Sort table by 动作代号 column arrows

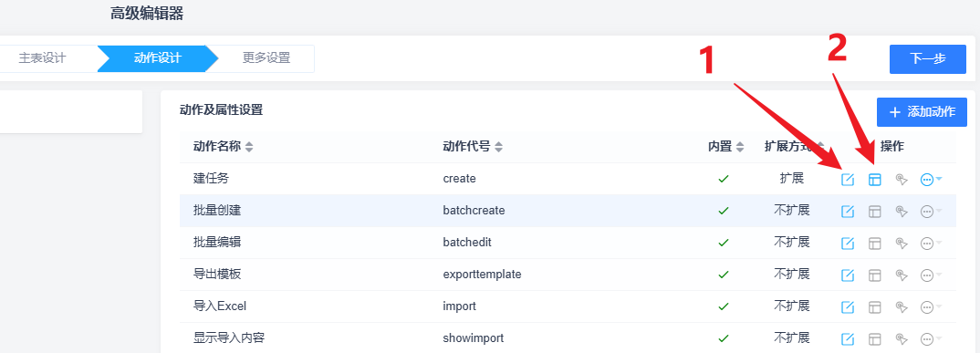click(x=498, y=148)
